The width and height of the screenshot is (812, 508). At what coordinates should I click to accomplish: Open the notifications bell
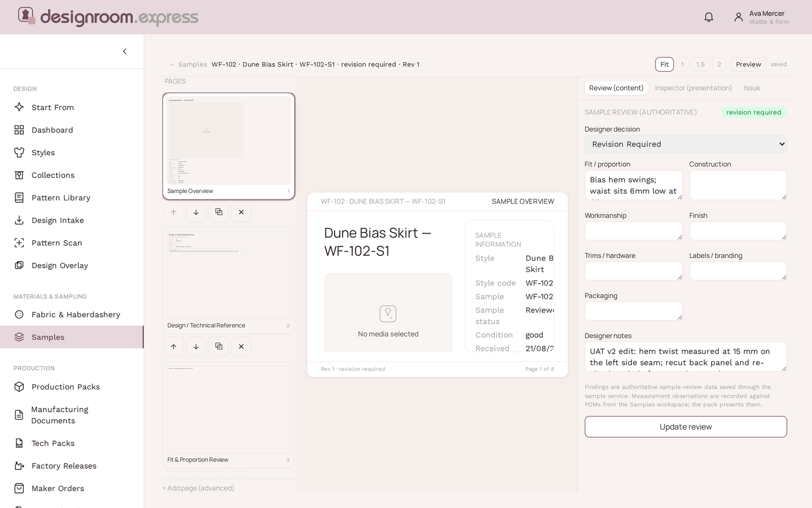point(709,17)
